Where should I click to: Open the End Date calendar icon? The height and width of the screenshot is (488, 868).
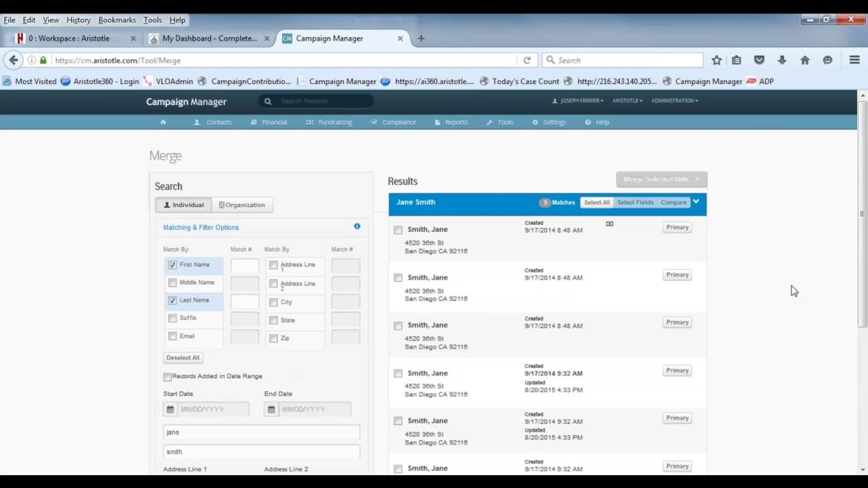(271, 409)
